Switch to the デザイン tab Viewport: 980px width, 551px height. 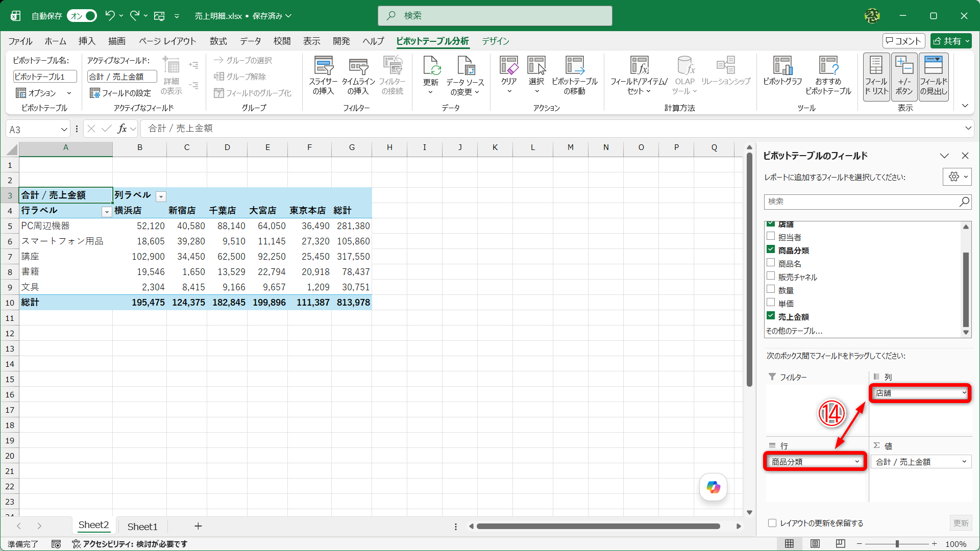point(496,41)
